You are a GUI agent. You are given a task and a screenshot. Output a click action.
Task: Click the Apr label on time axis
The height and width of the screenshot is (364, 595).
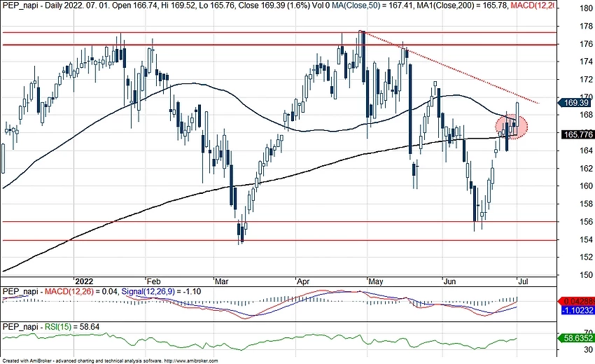pos(303,281)
